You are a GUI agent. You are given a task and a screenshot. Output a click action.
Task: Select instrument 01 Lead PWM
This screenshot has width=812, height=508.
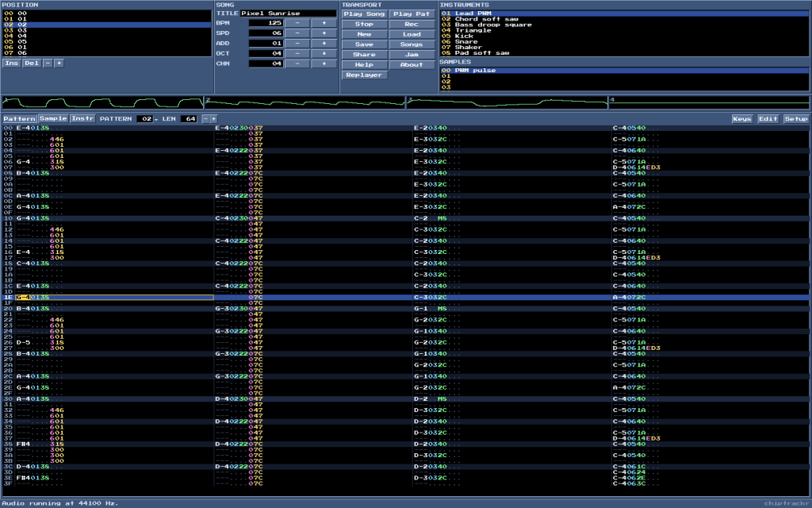click(624, 13)
